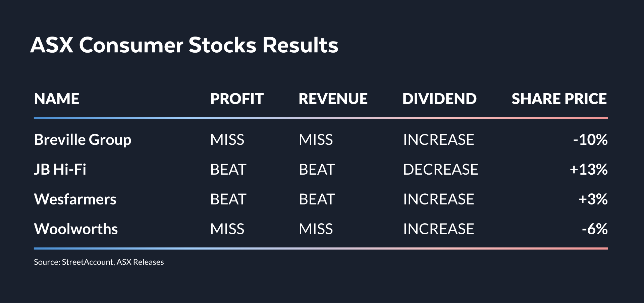The width and height of the screenshot is (644, 303).
Task: Click the JB Hi-Fi company name
Action: coord(60,170)
